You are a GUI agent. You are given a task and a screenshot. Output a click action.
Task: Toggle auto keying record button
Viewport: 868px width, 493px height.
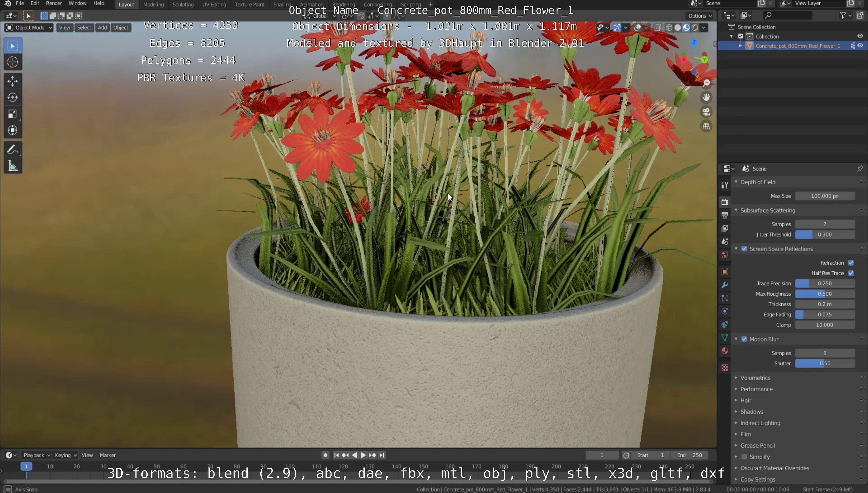pyautogui.click(x=325, y=456)
